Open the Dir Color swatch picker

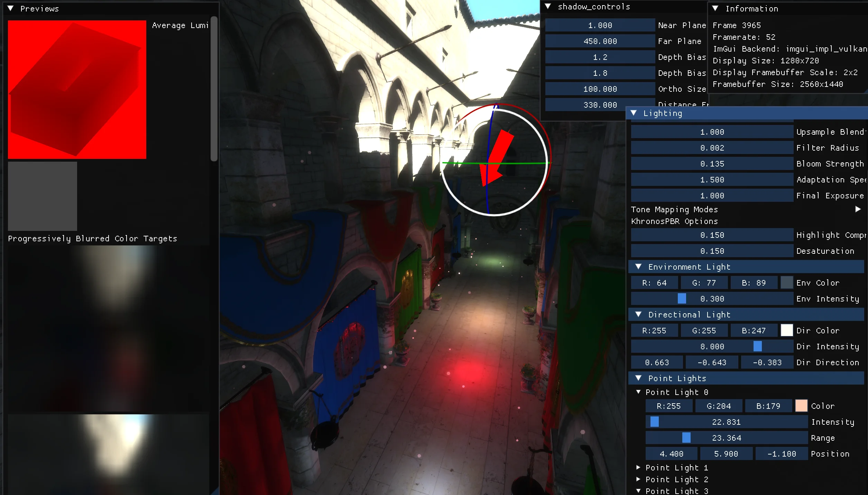(787, 330)
